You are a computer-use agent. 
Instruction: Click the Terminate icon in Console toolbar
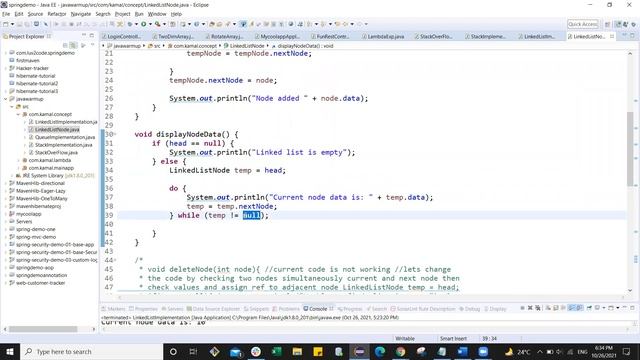[522, 308]
